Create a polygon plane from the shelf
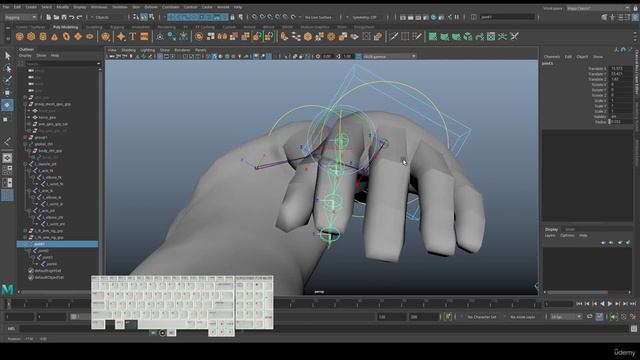640x360 pixels. coord(78,37)
